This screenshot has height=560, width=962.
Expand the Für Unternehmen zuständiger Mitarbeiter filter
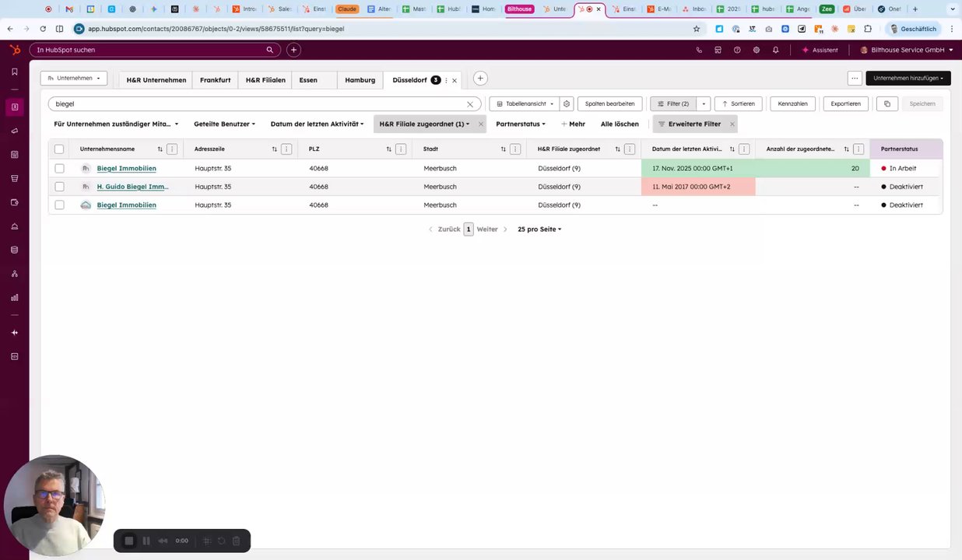click(116, 124)
